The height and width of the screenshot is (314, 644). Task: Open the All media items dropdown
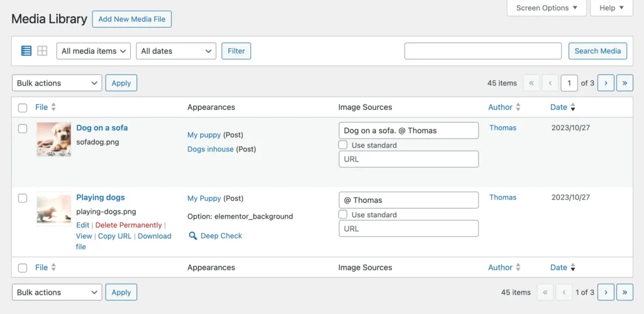tap(94, 51)
